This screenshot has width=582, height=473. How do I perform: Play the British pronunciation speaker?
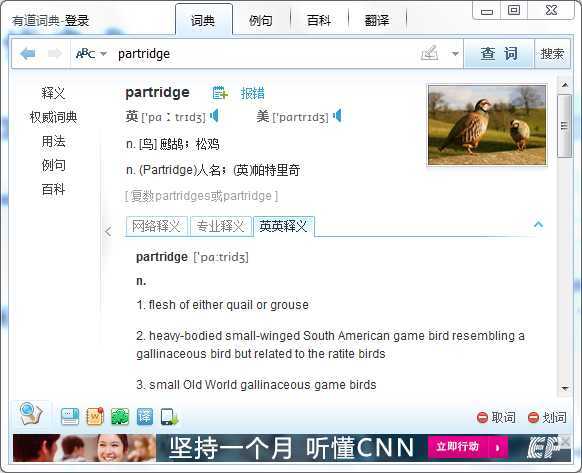coord(215,116)
